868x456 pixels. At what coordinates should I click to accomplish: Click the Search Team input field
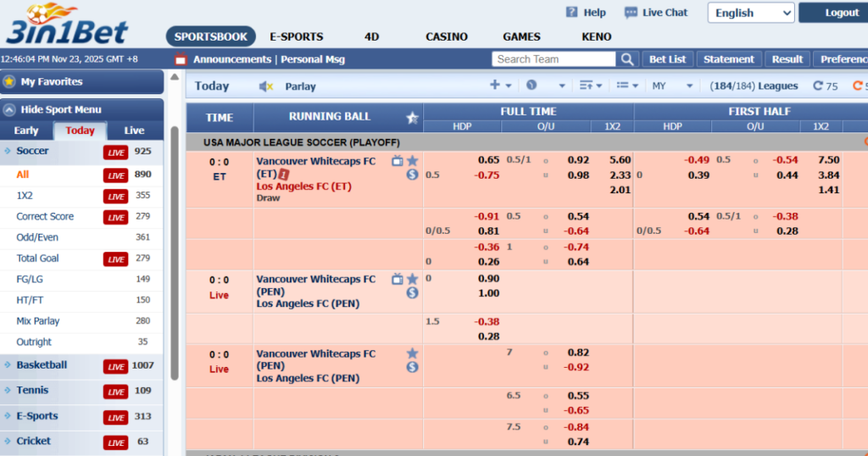(554, 59)
